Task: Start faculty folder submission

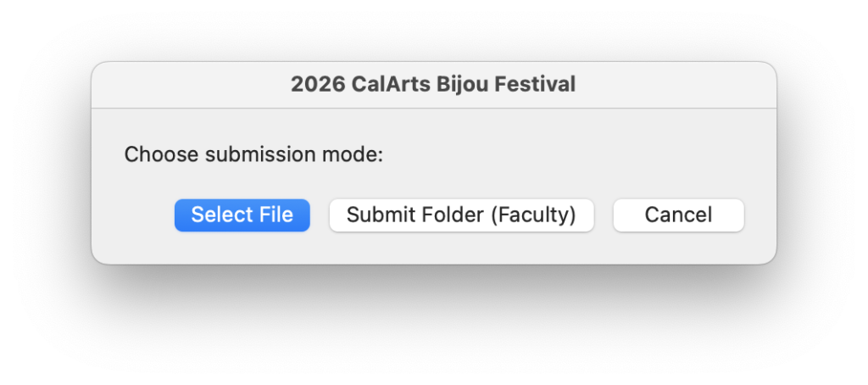Action: (x=461, y=215)
